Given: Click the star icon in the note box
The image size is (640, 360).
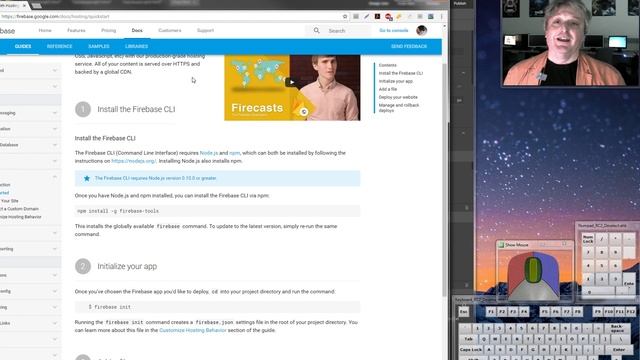Looking at the screenshot, I should [87, 178].
